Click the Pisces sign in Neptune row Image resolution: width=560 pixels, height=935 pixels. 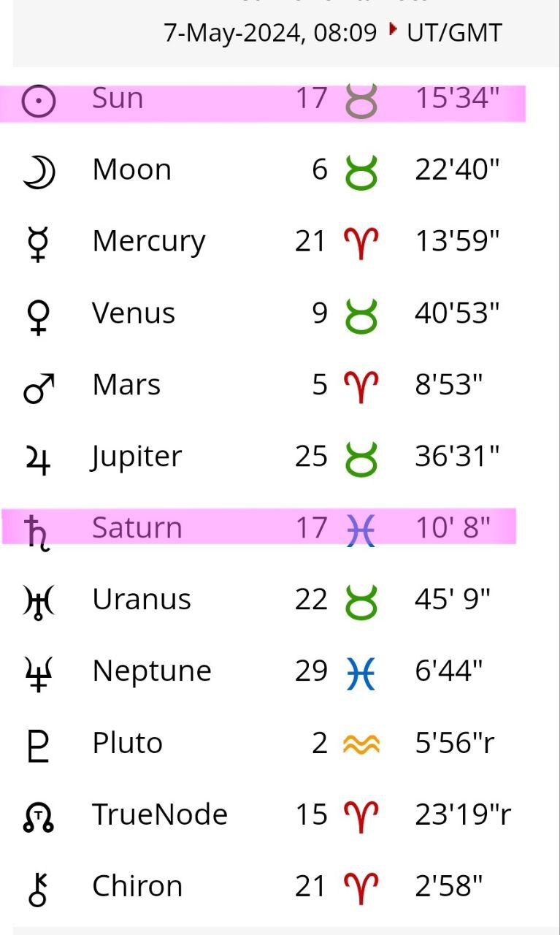tap(361, 672)
